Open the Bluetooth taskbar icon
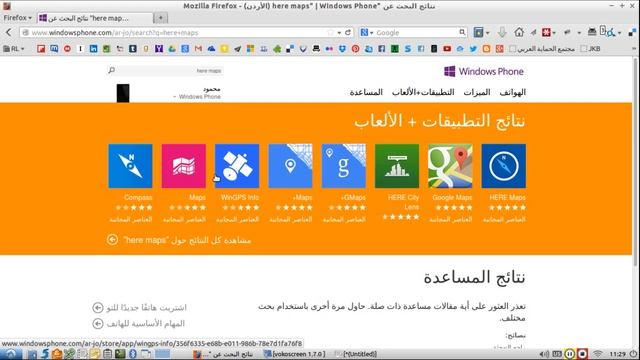640x360 pixels. (133, 354)
